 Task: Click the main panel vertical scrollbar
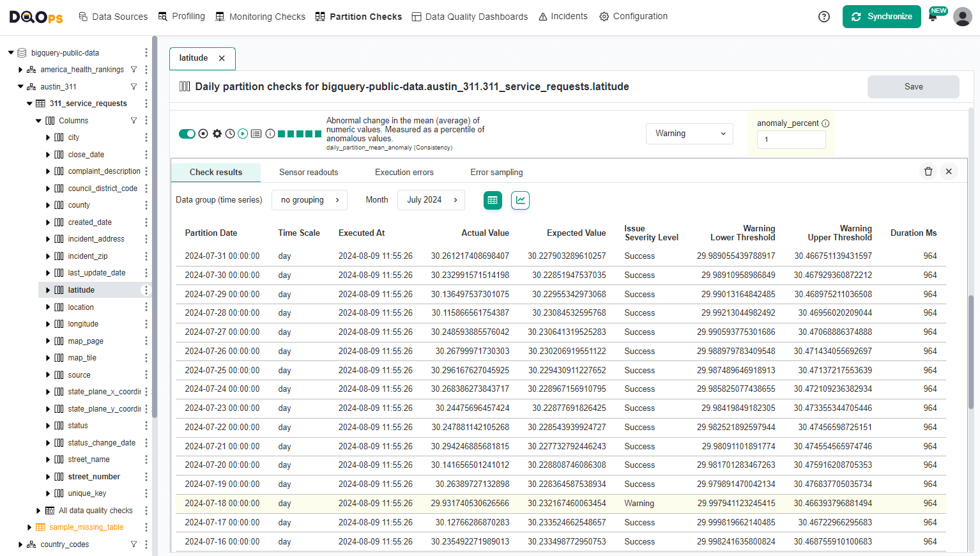(971, 351)
